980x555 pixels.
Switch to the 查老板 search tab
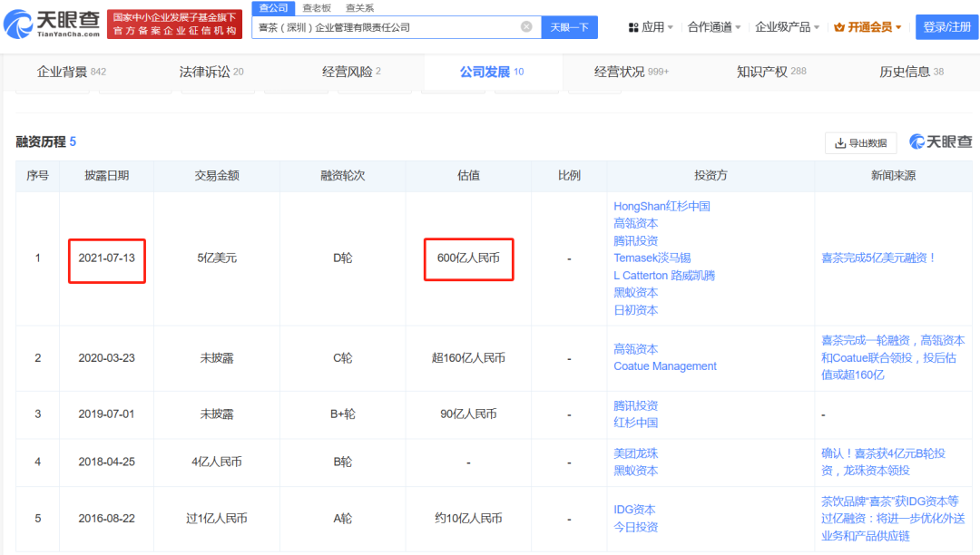coord(316,7)
